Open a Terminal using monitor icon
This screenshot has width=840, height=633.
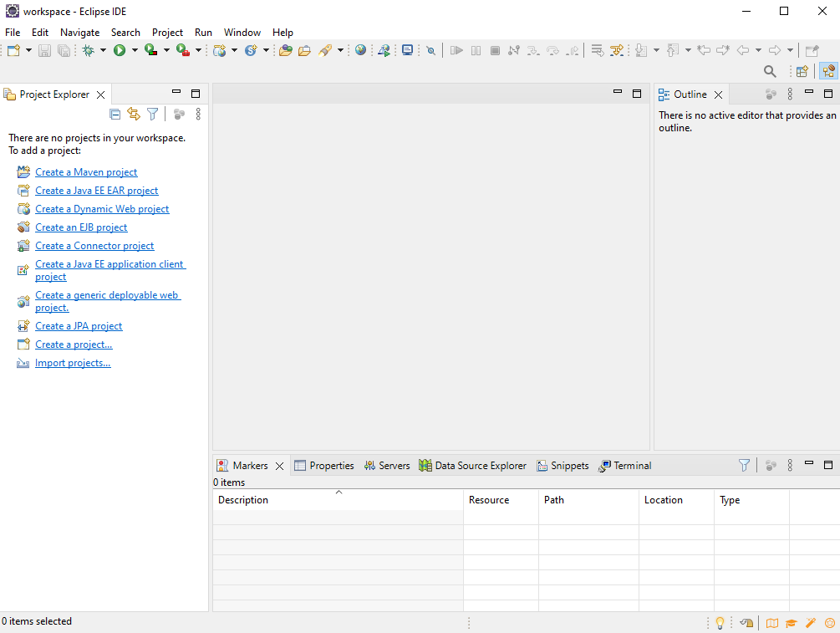click(407, 50)
